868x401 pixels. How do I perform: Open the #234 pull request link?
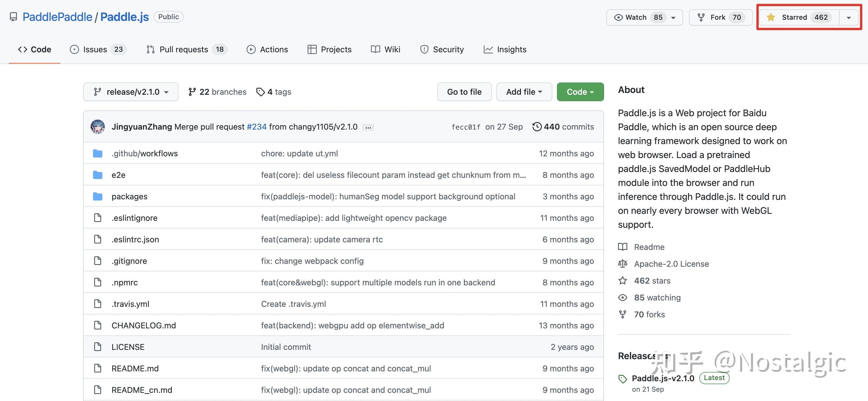pyautogui.click(x=256, y=127)
